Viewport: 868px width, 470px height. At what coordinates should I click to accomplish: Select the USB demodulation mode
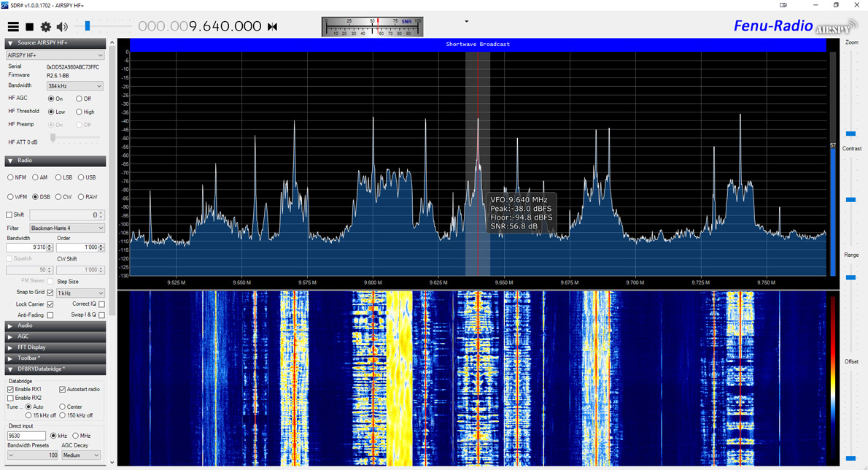click(x=81, y=177)
